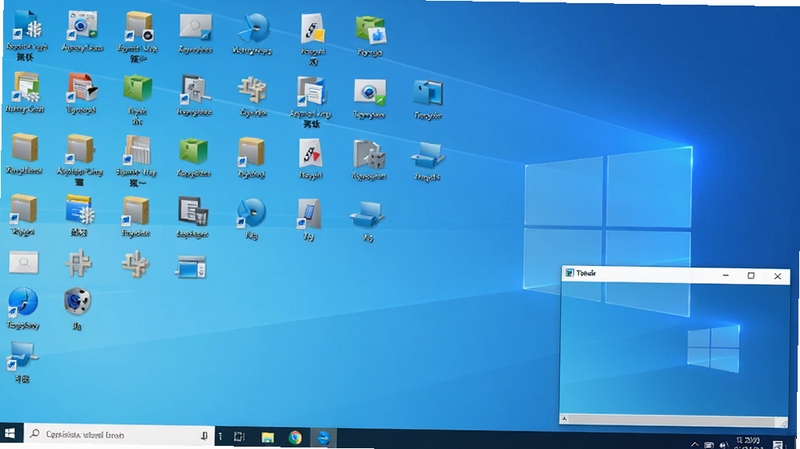Open the orange-red folder shortcut

(82, 88)
